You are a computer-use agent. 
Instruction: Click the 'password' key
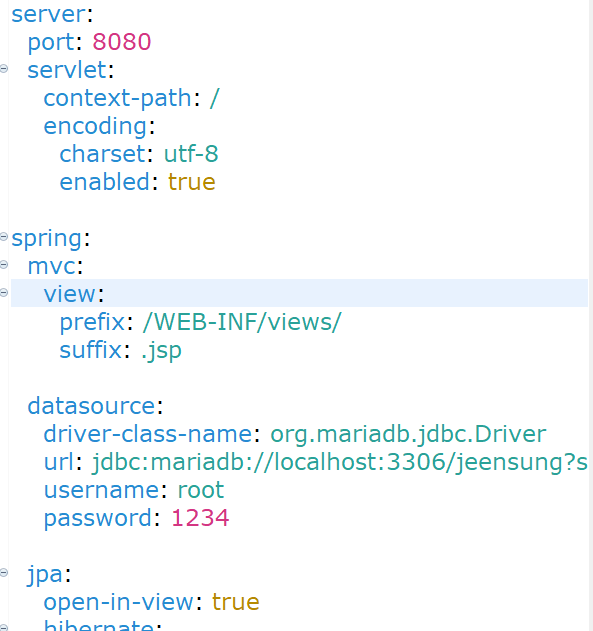98,519
